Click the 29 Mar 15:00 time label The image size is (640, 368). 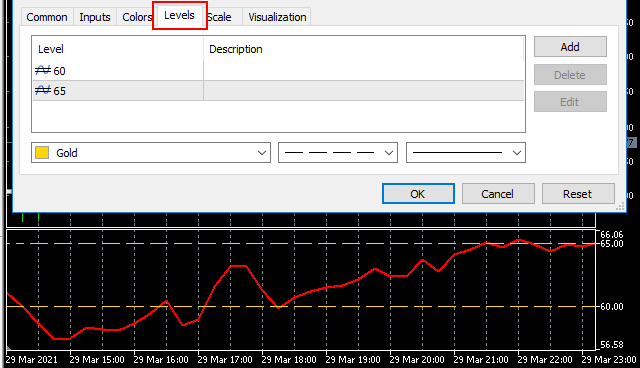[97, 360]
